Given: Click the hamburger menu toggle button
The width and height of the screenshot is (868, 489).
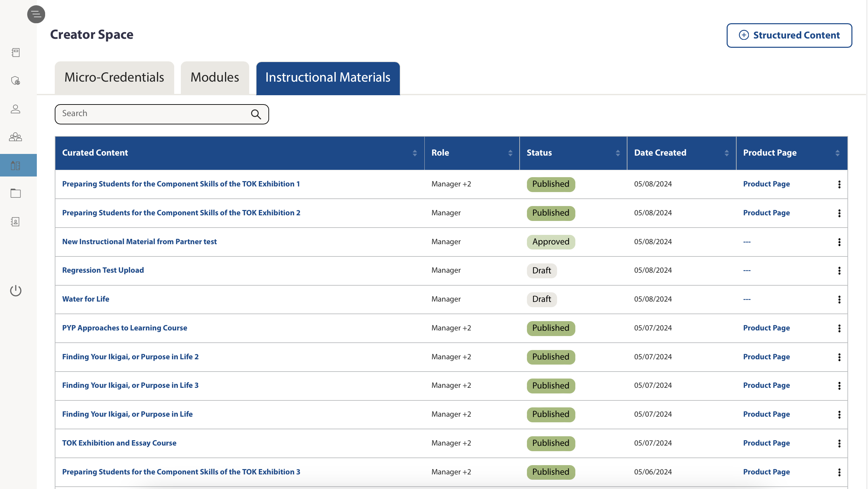Looking at the screenshot, I should 36,14.
